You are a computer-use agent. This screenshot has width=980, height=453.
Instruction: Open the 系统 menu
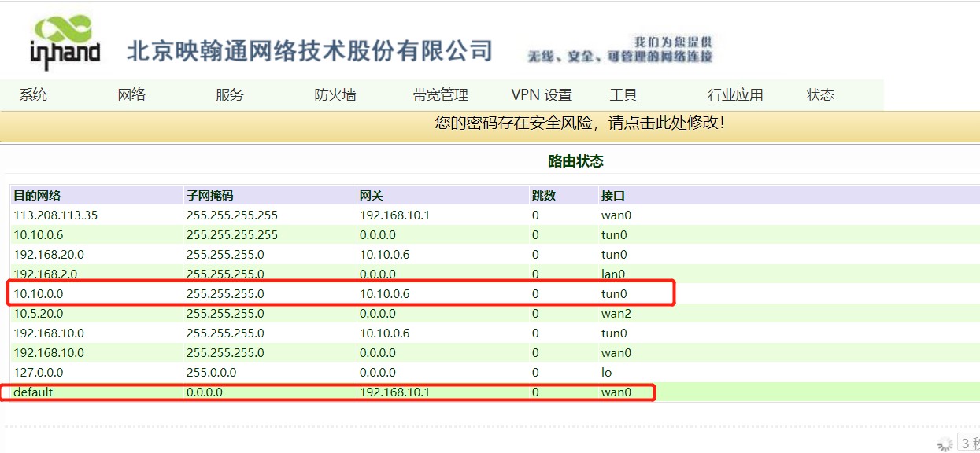tap(33, 95)
